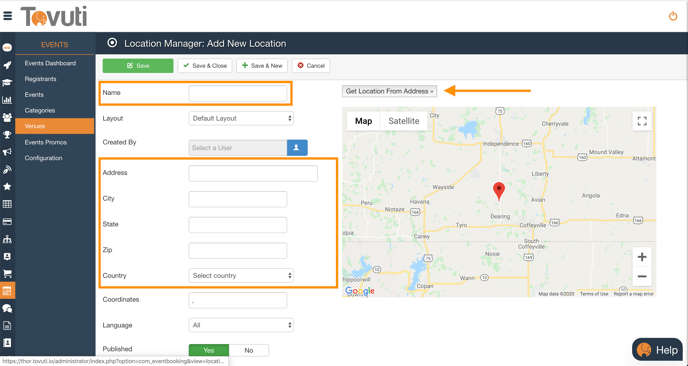This screenshot has width=688, height=366.
Task: Open the Select country dropdown
Action: pyautogui.click(x=241, y=276)
